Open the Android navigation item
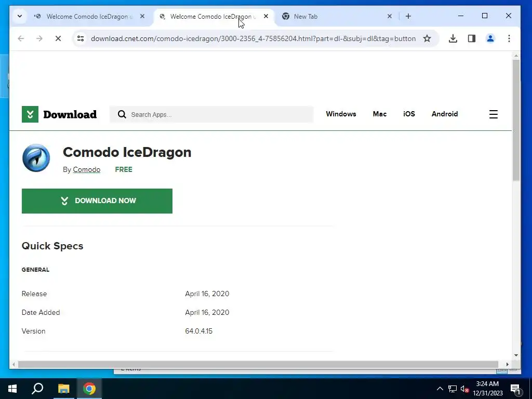The width and height of the screenshot is (532, 399). point(445,114)
